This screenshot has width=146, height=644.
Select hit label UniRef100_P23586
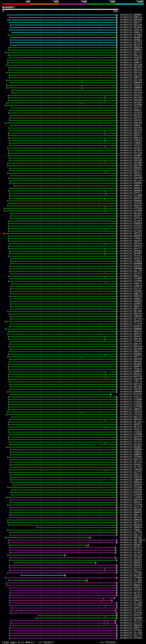pyautogui.click(x=131, y=196)
